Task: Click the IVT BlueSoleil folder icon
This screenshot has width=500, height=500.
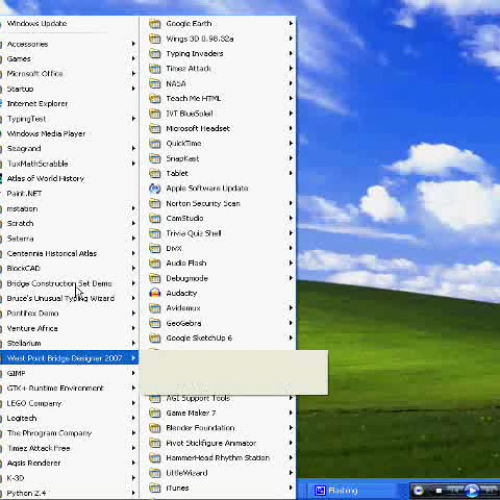Action: pyautogui.click(x=155, y=113)
